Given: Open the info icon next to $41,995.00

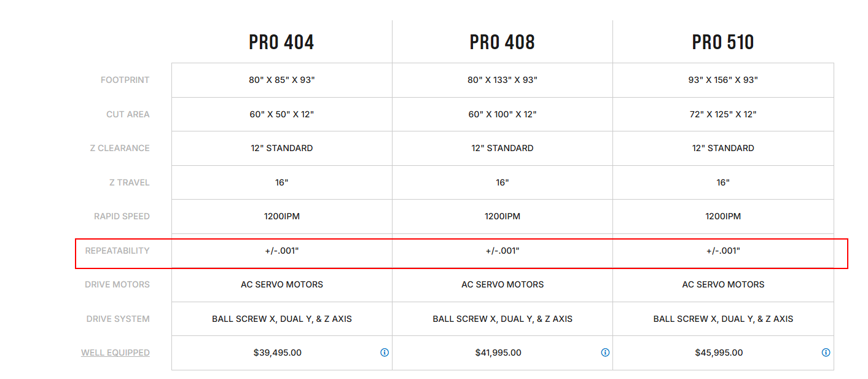Looking at the screenshot, I should pos(605,353).
